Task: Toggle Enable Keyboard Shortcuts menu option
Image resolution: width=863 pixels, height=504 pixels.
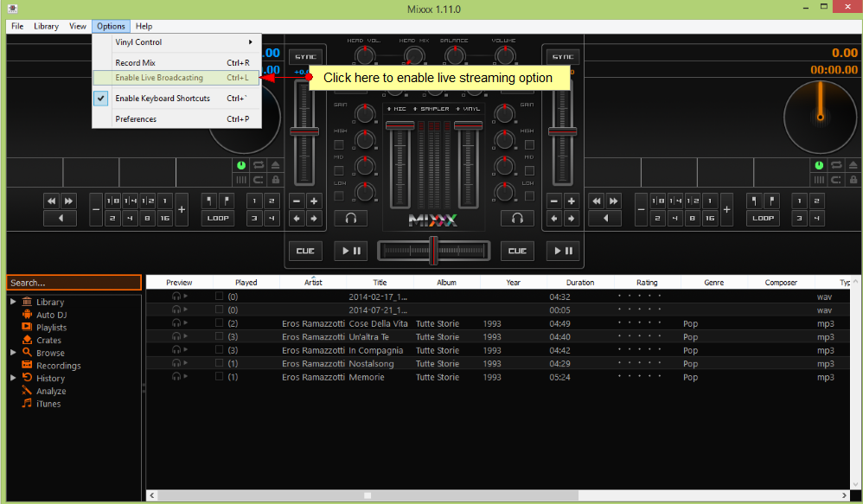Action: [176, 99]
